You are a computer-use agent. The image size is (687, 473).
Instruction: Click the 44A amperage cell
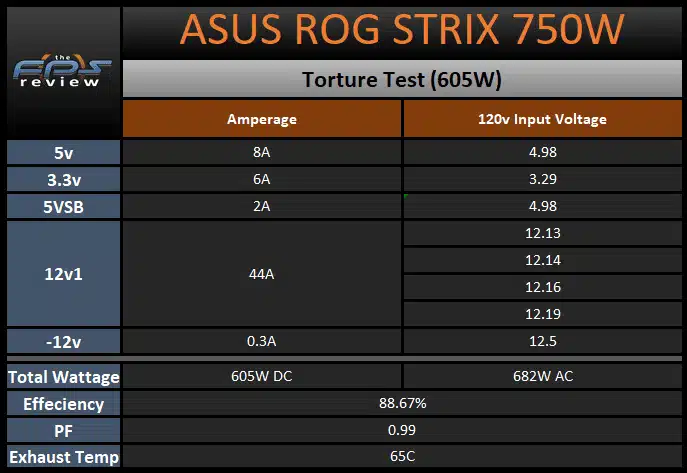pyautogui.click(x=262, y=274)
